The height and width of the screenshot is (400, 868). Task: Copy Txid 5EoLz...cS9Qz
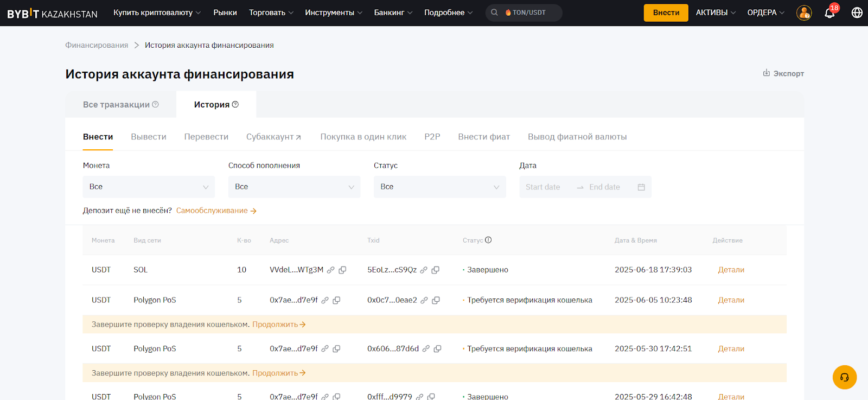(x=435, y=270)
